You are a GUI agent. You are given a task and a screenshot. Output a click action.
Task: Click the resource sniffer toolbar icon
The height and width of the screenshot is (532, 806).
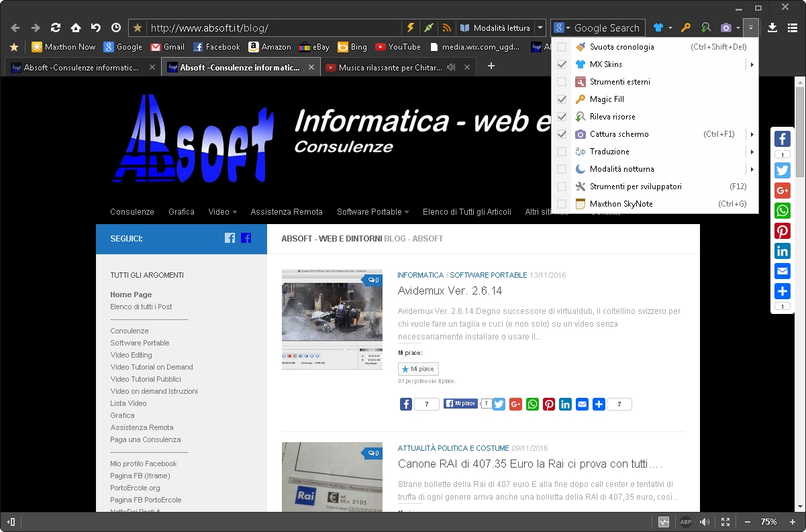pos(705,28)
